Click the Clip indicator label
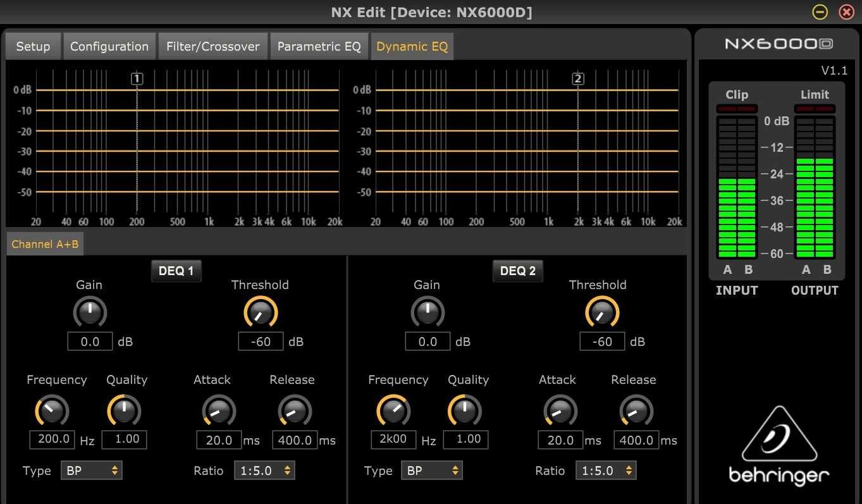The height and width of the screenshot is (504, 862). click(737, 95)
